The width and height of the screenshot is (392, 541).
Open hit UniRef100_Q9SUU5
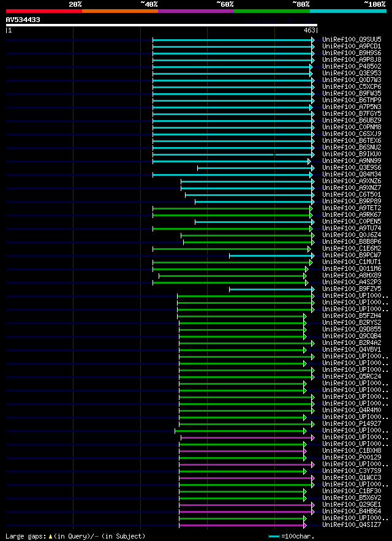pyautogui.click(x=352, y=39)
